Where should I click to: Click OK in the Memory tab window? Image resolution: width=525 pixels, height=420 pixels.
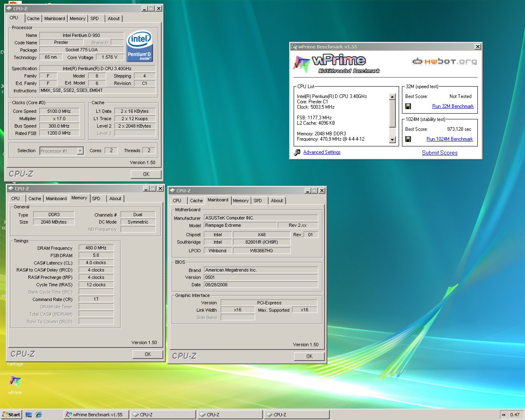click(148, 354)
